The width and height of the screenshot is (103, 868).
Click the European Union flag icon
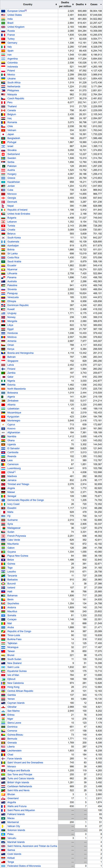(x=3, y=11)
